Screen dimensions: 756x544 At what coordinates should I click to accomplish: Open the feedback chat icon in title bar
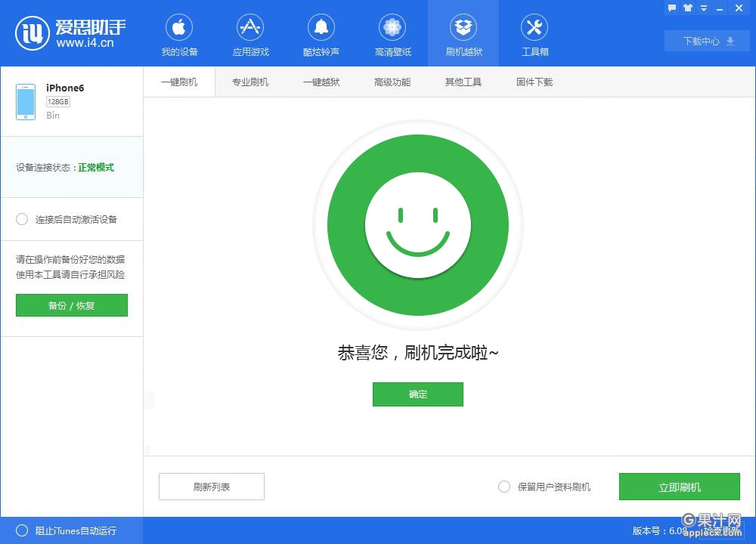click(x=671, y=8)
